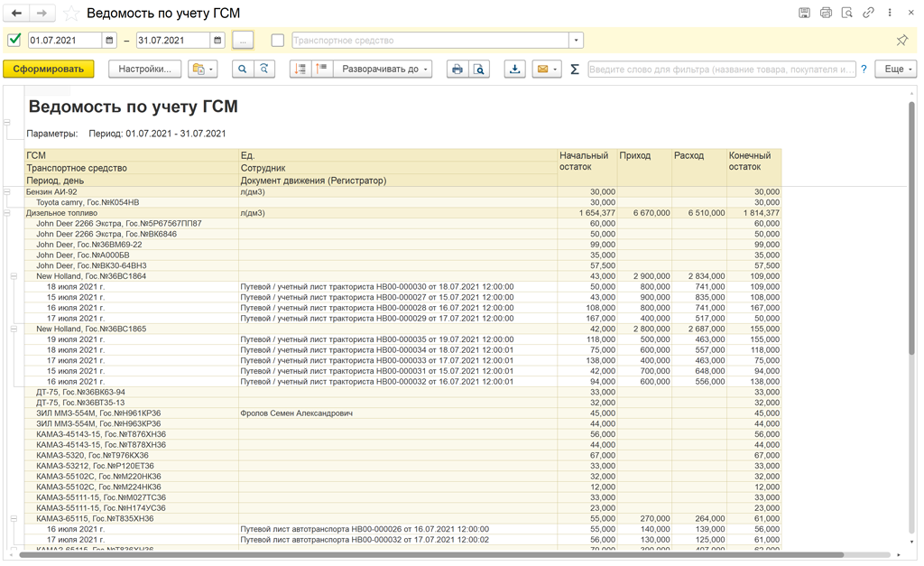
Task: Click the search magnifier icon in toolbar
Action: [242, 70]
